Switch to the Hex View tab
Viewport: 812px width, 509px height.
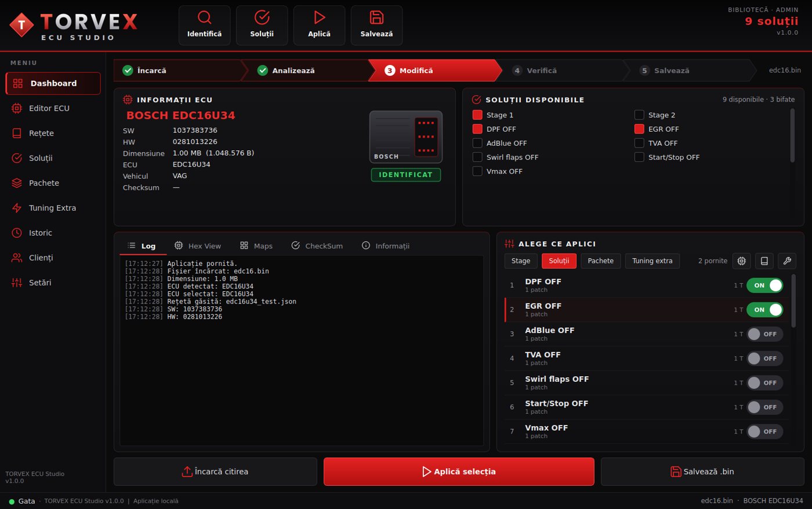[x=198, y=246]
